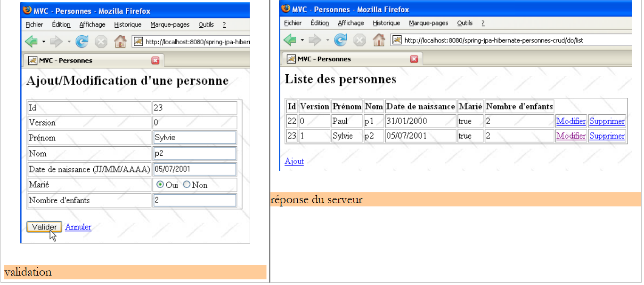Click the Forward arrow in the list window
Viewport: 644px width, 285px height.
point(314,40)
